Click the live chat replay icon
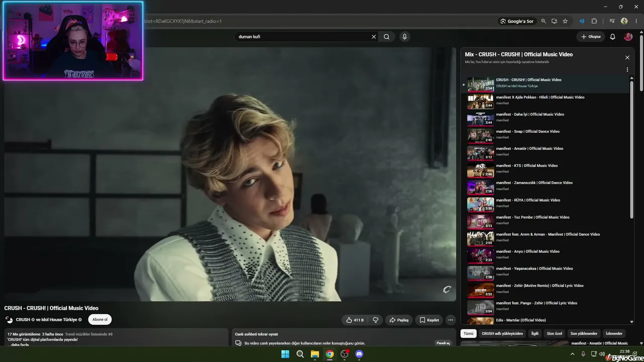 point(238,343)
